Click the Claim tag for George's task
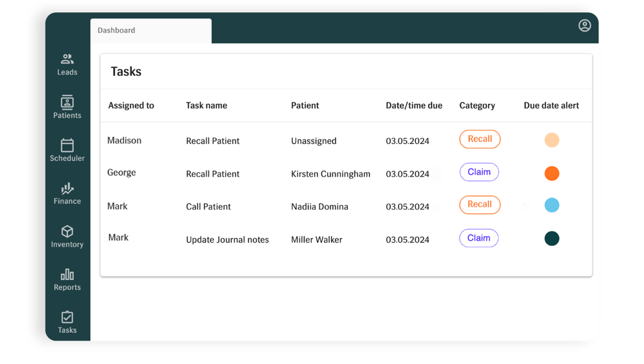 pos(479,172)
